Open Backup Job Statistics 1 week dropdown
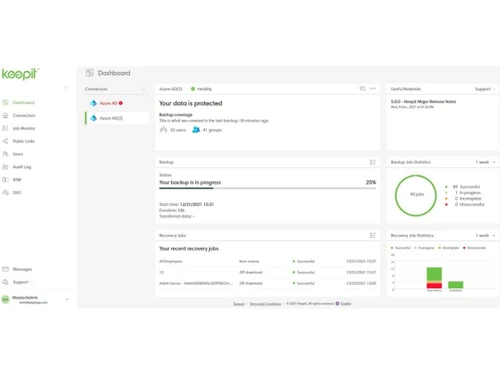Viewport: 500px width, 375px height. click(x=485, y=162)
